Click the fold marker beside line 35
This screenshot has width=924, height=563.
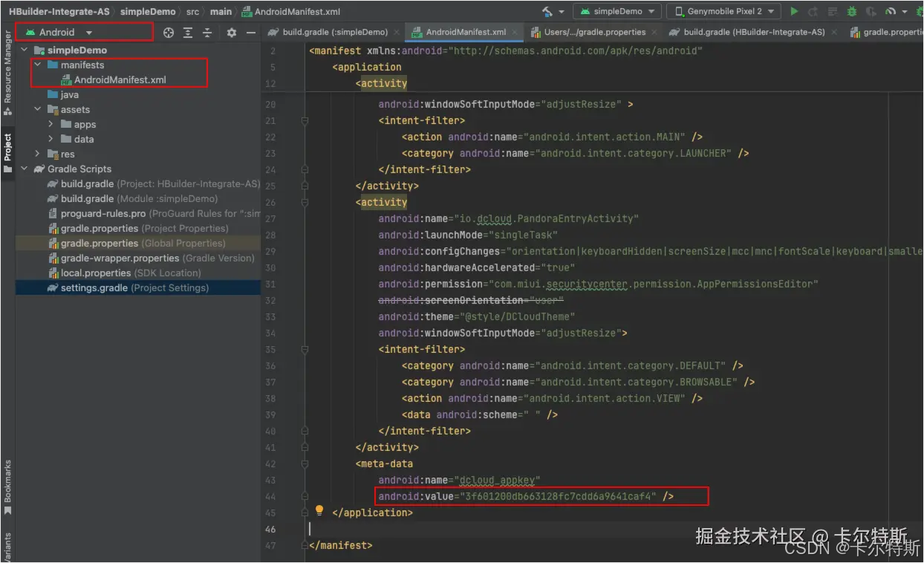click(305, 349)
